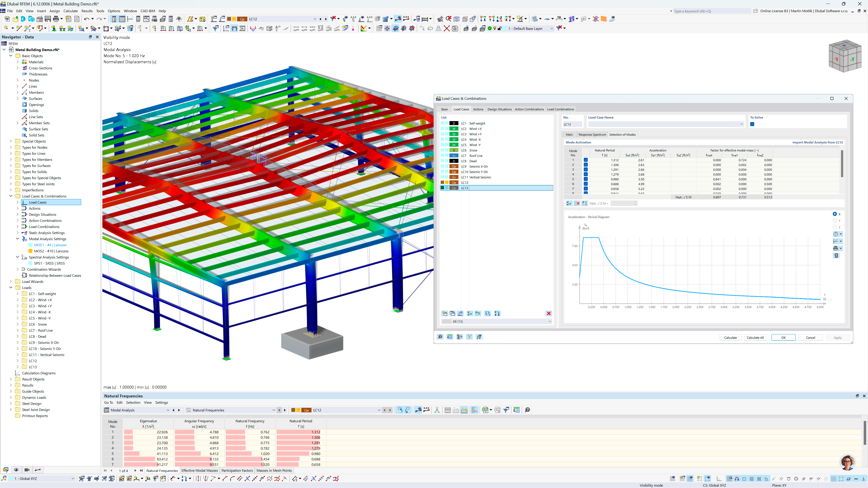Viewport: 868px width, 488px height.
Task: Click the help question-mark icon in dialog
Action: coord(440,337)
